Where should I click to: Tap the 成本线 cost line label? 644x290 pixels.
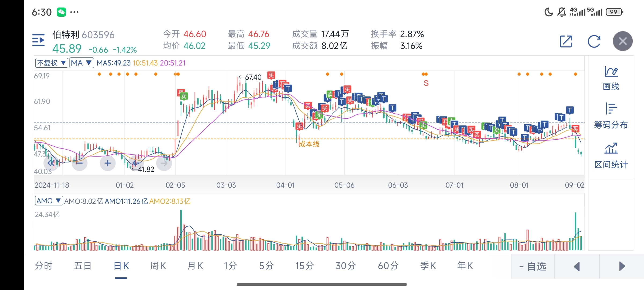pos(309,144)
